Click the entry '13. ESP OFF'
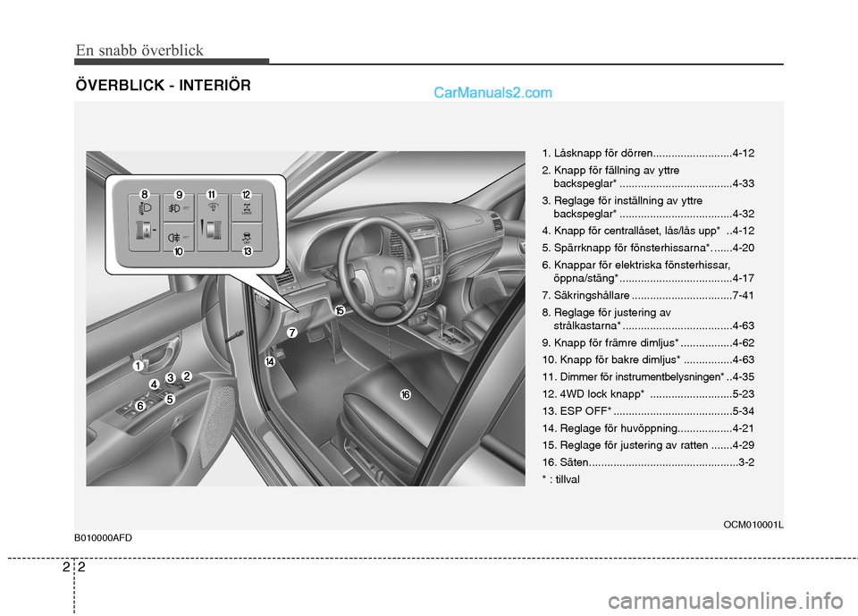This screenshot has width=858, height=616. [648, 410]
